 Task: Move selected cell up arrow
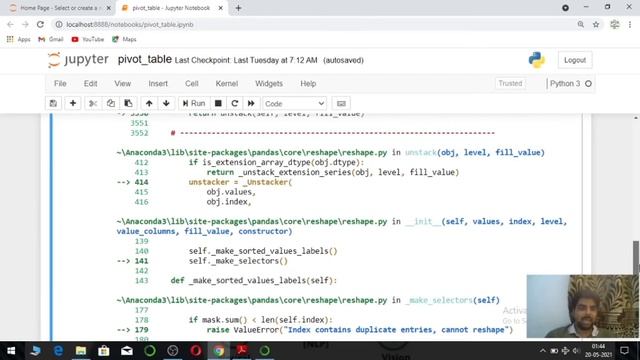pyautogui.click(x=149, y=104)
